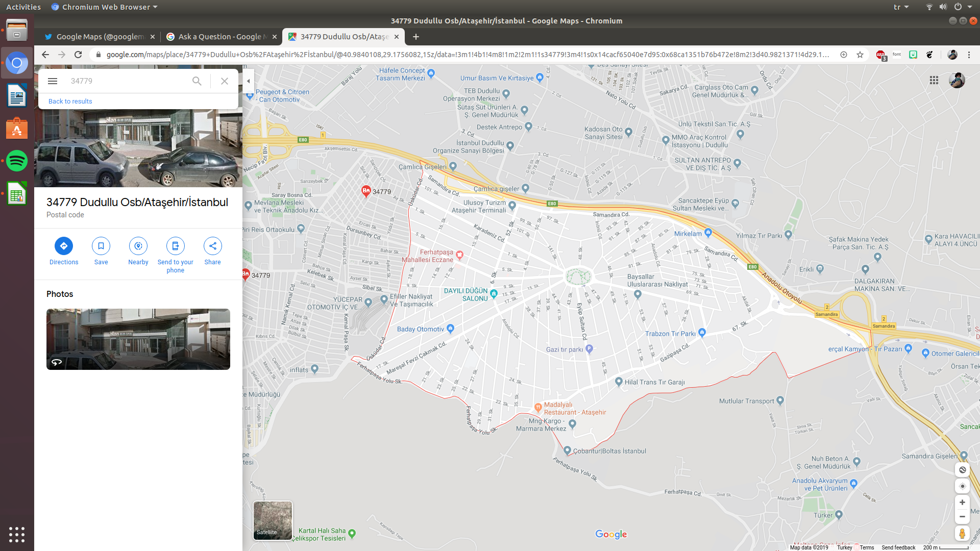Click the Directions icon

[x=64, y=246]
